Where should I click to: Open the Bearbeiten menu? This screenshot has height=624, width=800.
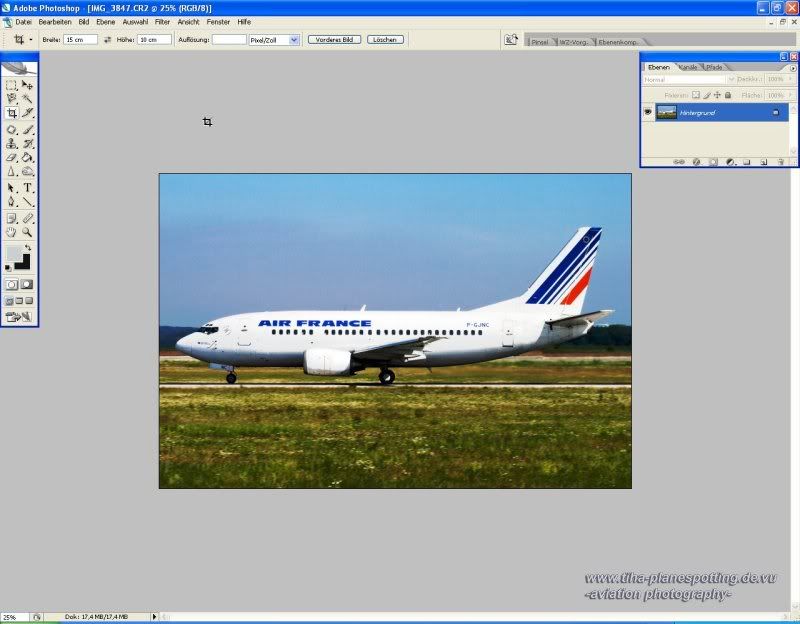point(55,22)
